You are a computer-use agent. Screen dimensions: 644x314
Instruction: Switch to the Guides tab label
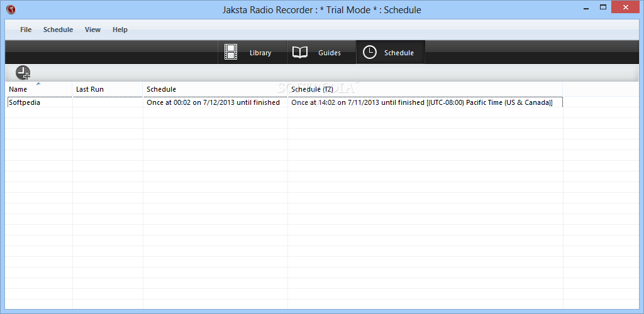(x=330, y=53)
